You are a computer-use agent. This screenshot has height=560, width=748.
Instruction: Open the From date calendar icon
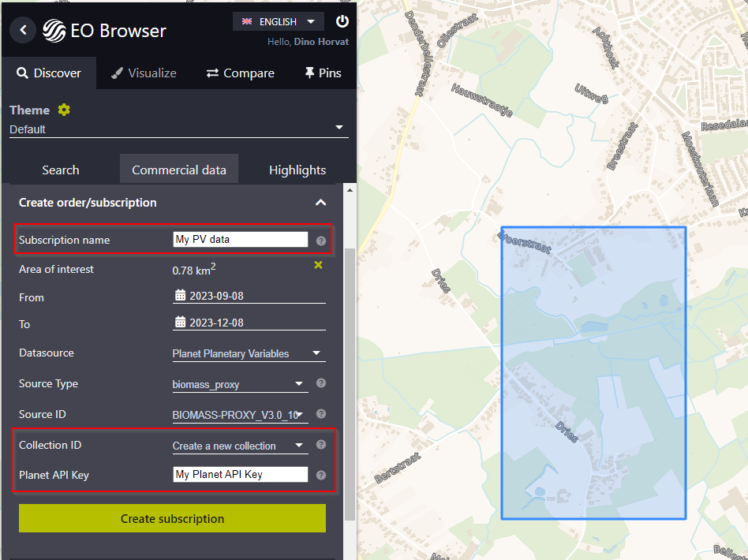pyautogui.click(x=180, y=295)
